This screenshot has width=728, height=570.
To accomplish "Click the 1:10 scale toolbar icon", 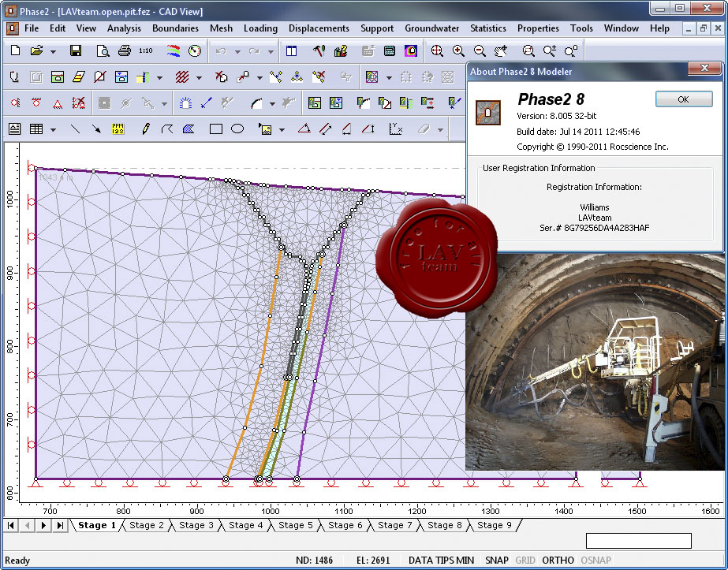I will tap(145, 50).
